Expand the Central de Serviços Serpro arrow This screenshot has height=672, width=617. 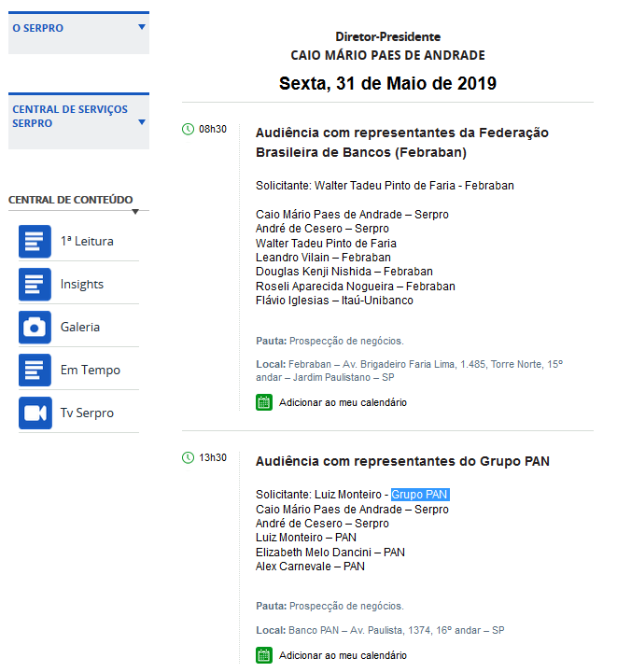click(142, 122)
